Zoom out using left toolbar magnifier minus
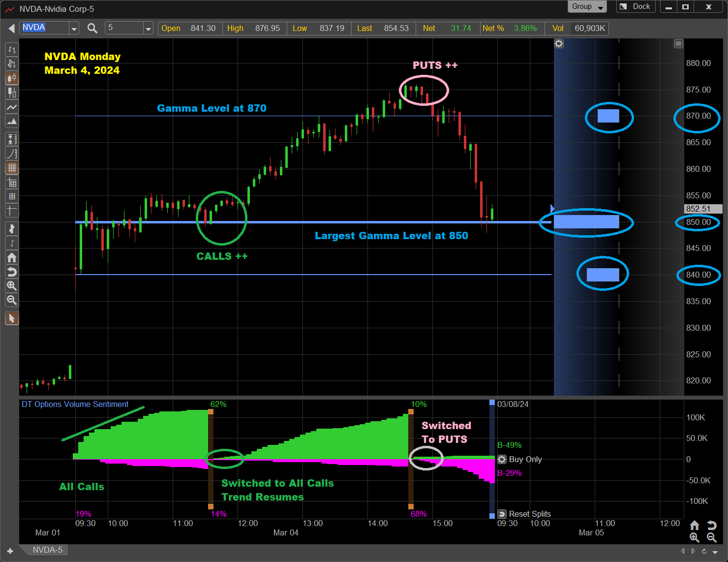This screenshot has width=728, height=562. [12, 300]
